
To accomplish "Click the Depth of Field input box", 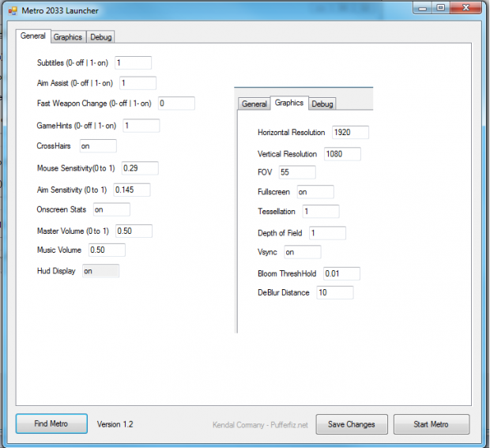I will pyautogui.click(x=327, y=233).
